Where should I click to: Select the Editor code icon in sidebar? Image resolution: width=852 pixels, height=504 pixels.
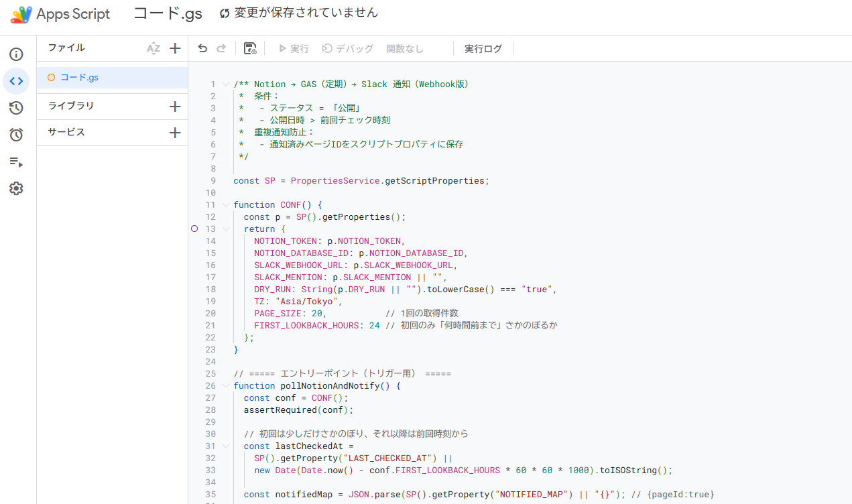click(x=16, y=81)
